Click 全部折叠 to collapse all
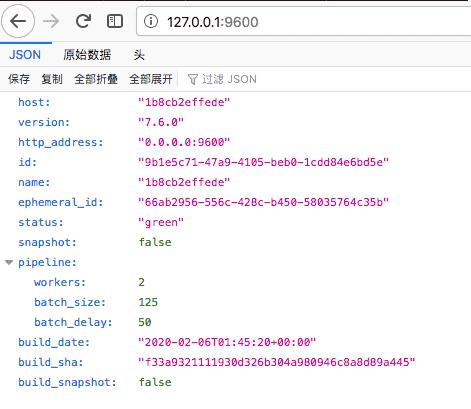 pyautogui.click(x=96, y=79)
